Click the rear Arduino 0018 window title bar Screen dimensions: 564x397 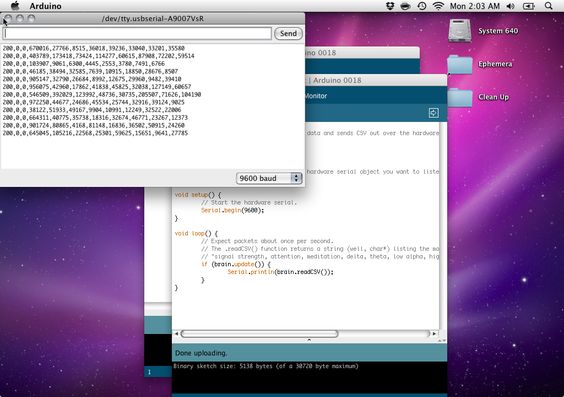click(x=362, y=53)
